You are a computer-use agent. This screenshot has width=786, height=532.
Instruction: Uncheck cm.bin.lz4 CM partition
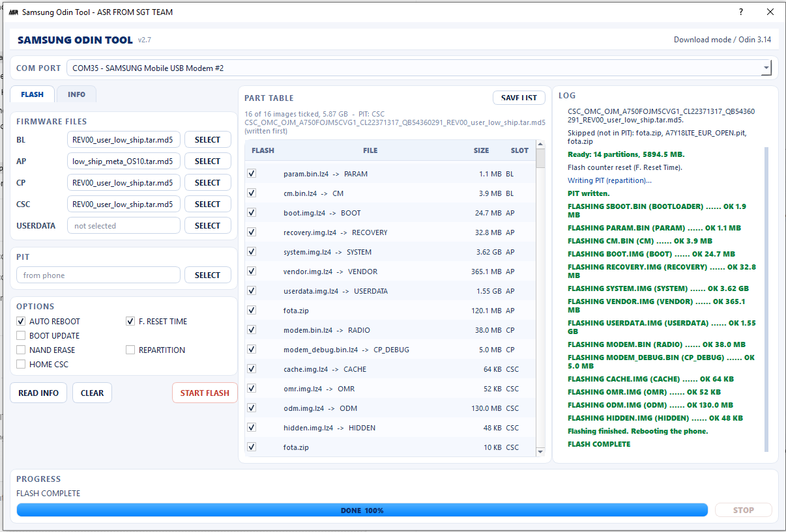(x=252, y=193)
